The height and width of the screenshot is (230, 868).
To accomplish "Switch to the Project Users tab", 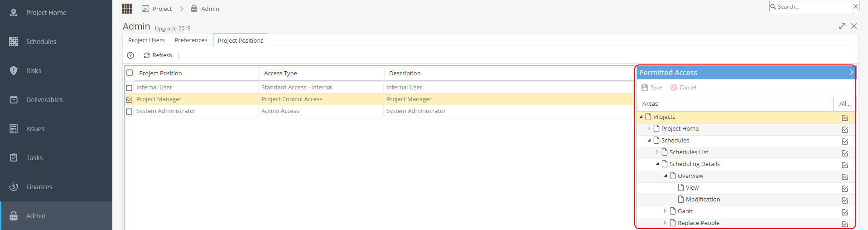I will tap(146, 40).
